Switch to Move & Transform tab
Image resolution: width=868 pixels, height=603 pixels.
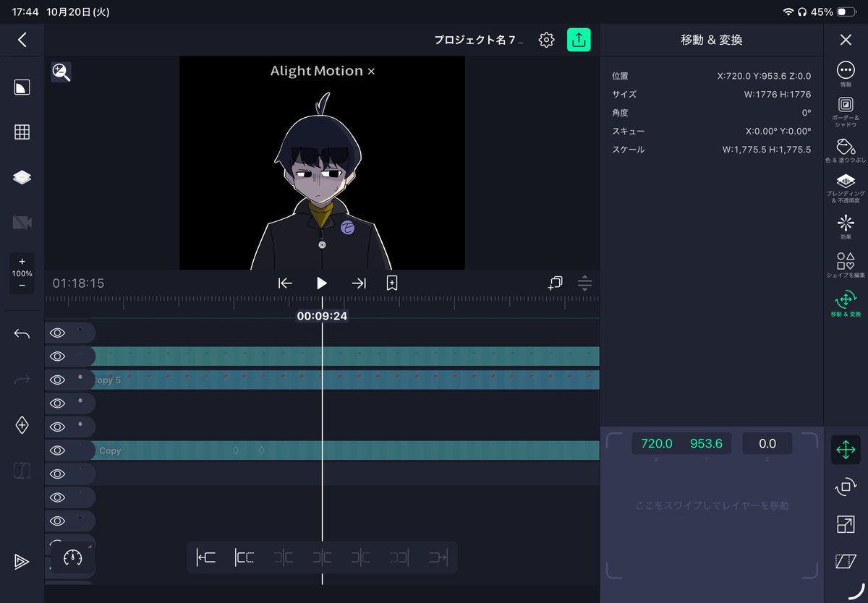pos(845,304)
